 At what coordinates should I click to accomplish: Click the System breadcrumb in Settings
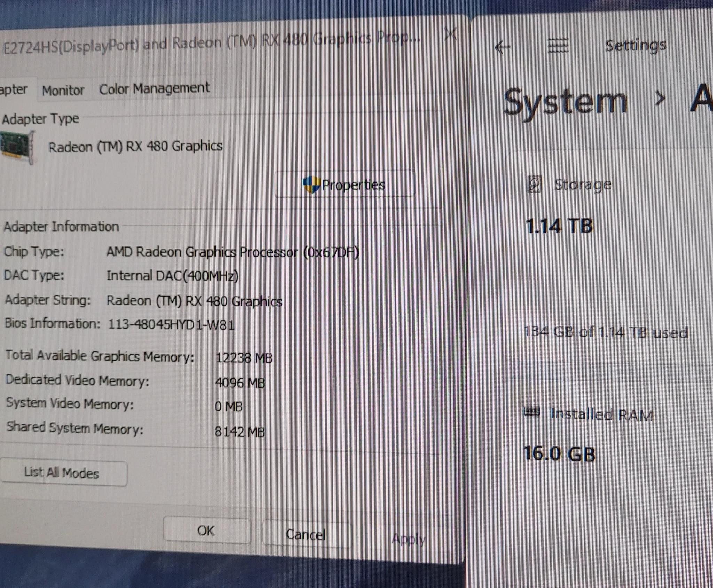point(565,102)
